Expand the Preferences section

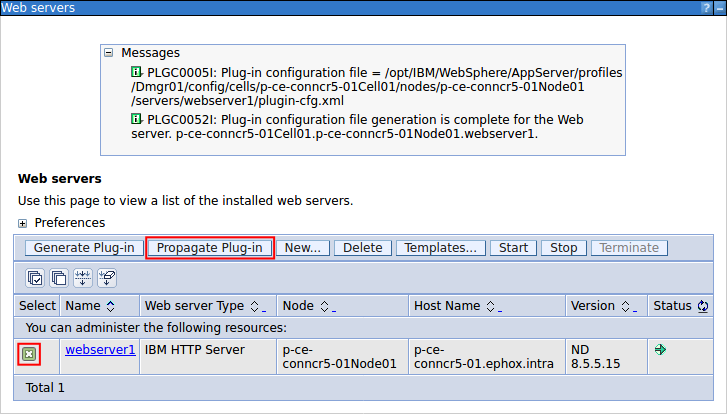pyautogui.click(x=23, y=223)
